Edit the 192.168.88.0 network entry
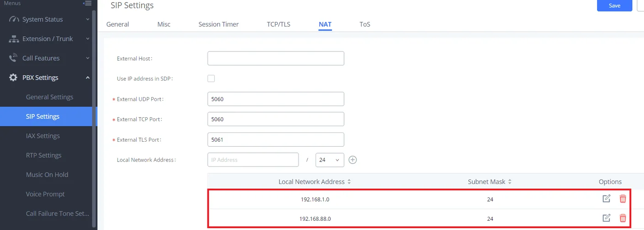The height and width of the screenshot is (230, 644). click(x=607, y=218)
